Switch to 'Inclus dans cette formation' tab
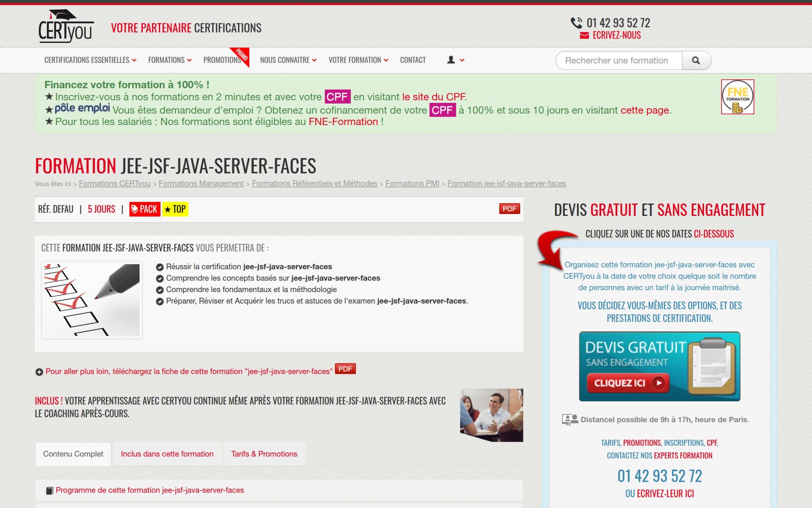This screenshot has width=812, height=508. (x=167, y=454)
